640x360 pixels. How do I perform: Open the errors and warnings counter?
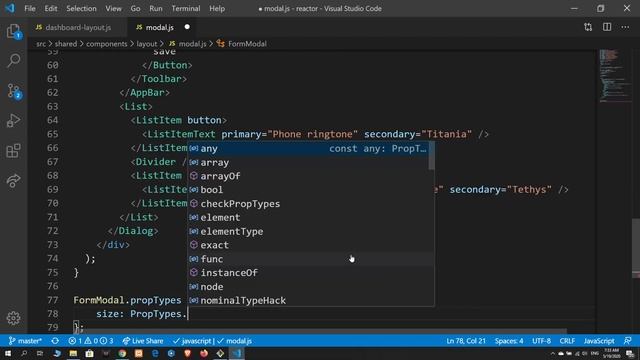(x=91, y=341)
